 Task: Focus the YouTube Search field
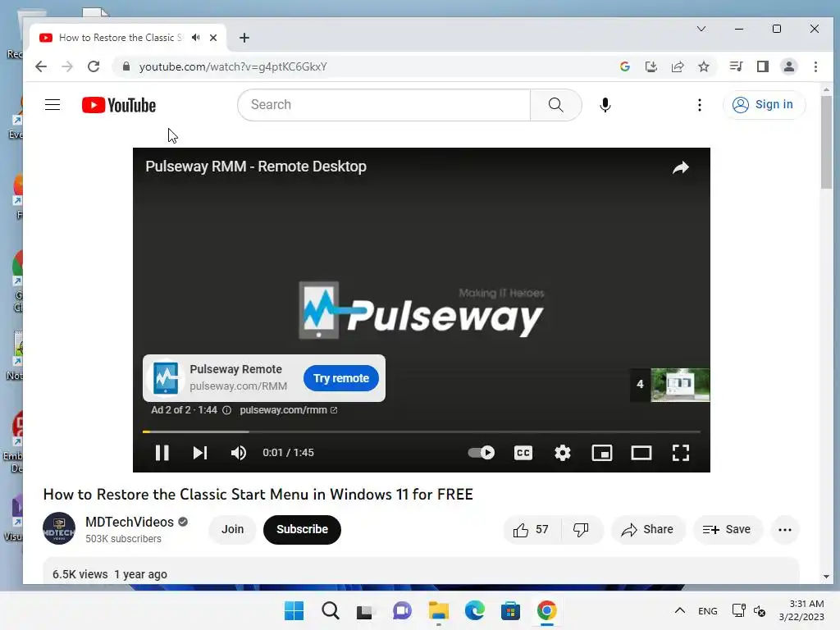click(x=384, y=104)
